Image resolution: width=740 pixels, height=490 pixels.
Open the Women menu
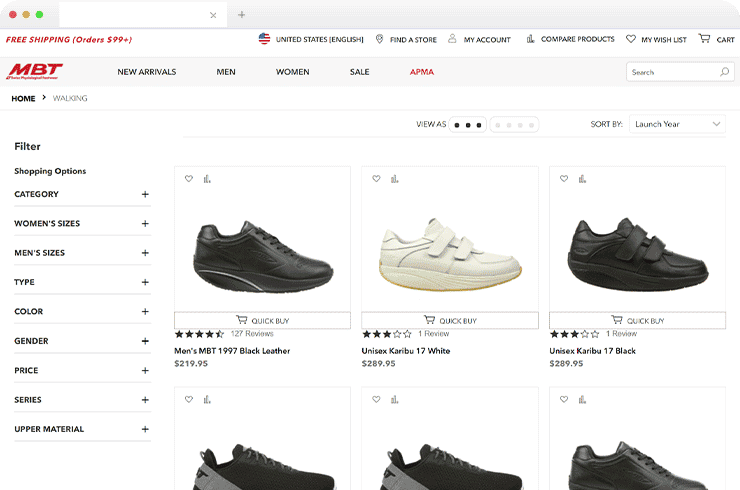click(x=293, y=72)
